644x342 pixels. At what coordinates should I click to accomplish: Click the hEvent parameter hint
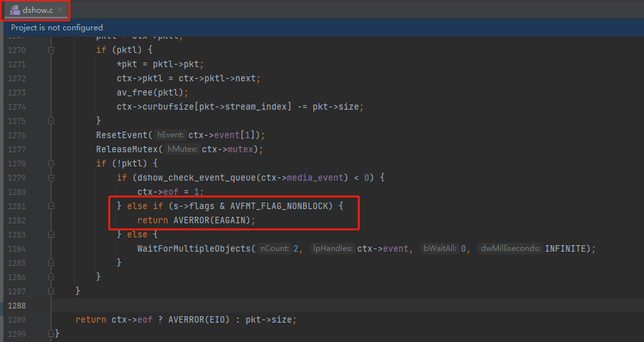click(x=170, y=135)
